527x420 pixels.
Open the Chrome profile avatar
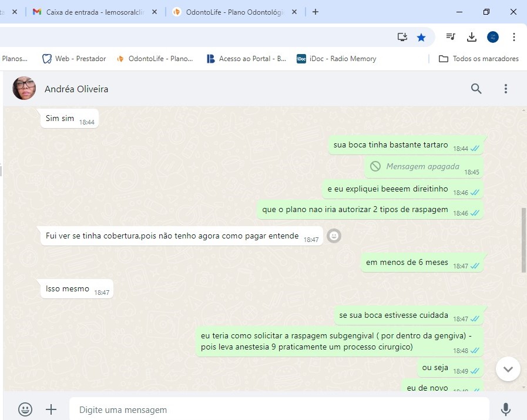pos(493,37)
